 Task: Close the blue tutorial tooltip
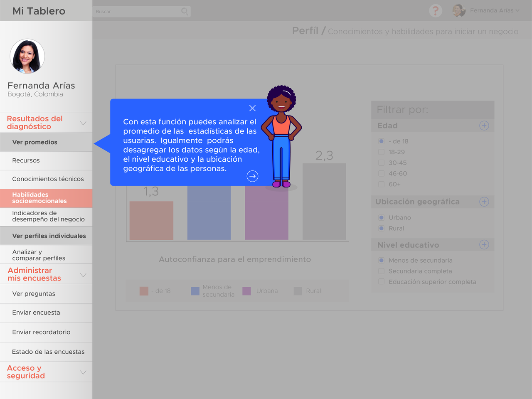coord(252,108)
